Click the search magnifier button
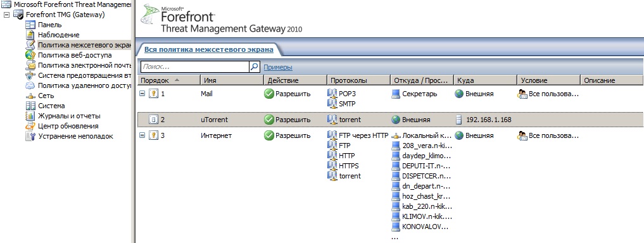 (x=255, y=66)
